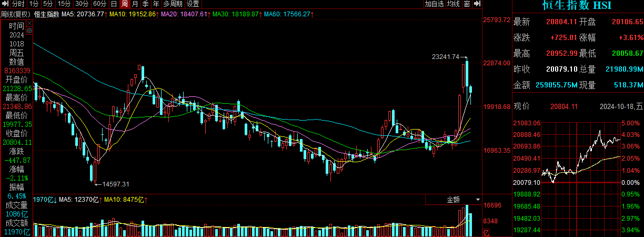The image size is (644, 237).
Task: Open the 多周期 multi-period view
Action: coord(173,4)
